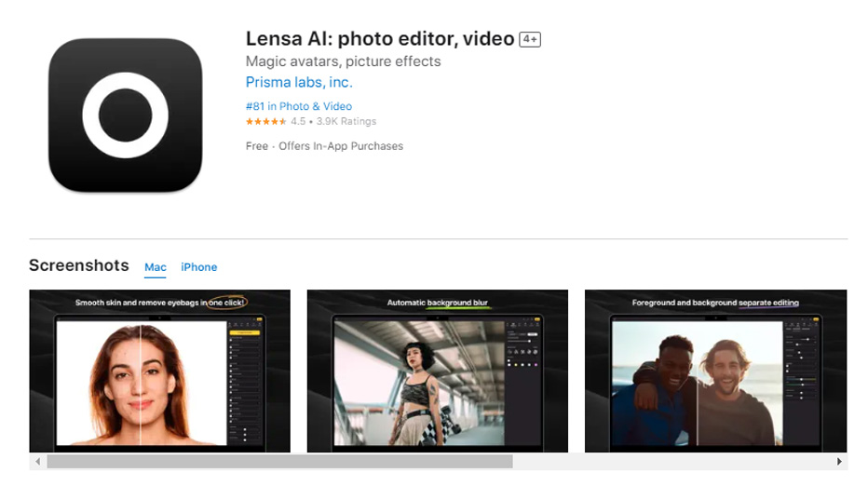Switch to the Mac screenshots tab
868x486 pixels.
point(155,267)
